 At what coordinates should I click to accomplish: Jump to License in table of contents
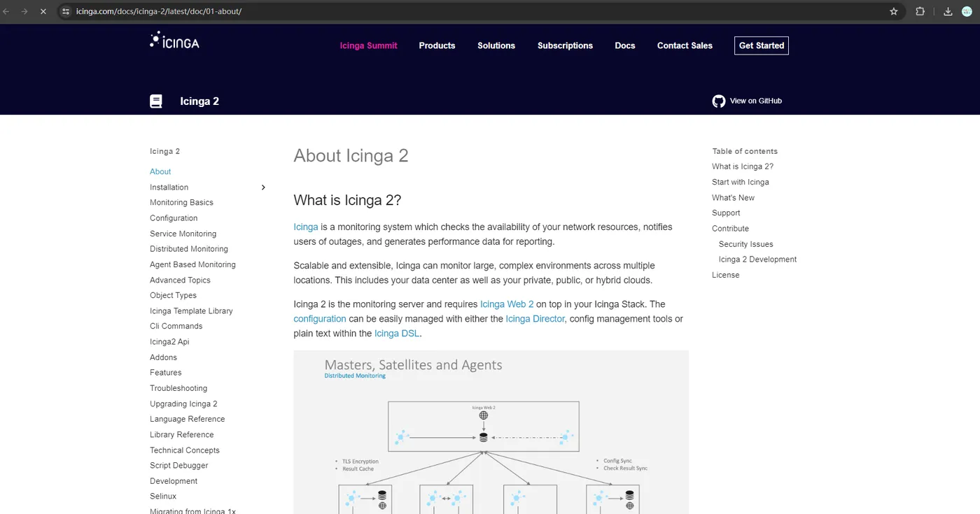coord(725,275)
